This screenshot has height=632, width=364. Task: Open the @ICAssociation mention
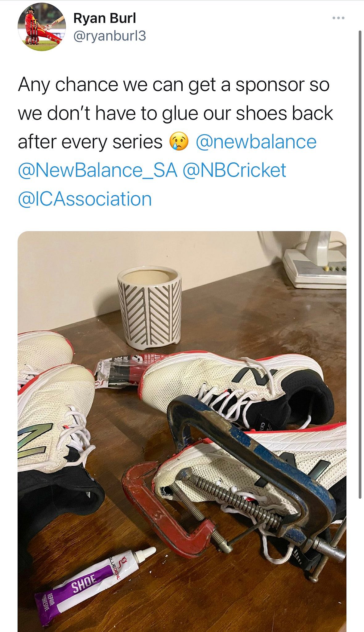click(85, 199)
